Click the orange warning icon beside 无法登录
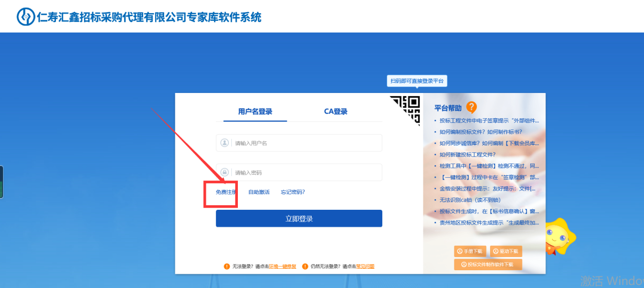644x288 pixels. [x=227, y=266]
